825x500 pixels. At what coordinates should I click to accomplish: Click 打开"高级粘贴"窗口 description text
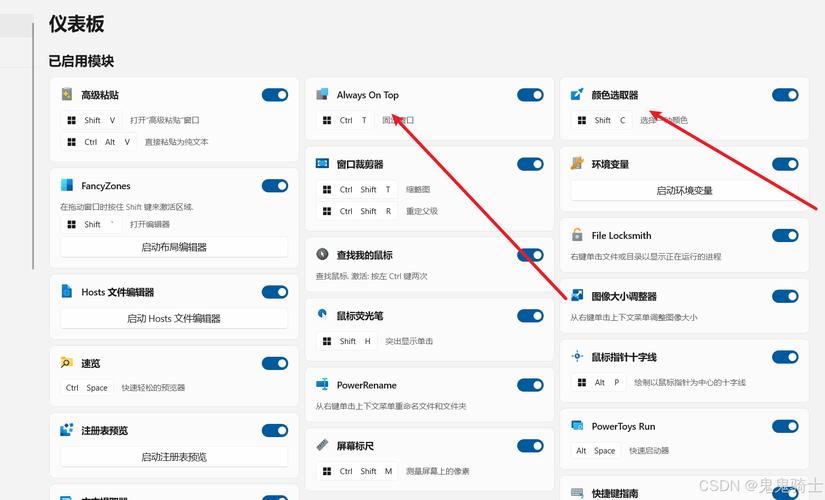[x=164, y=120]
